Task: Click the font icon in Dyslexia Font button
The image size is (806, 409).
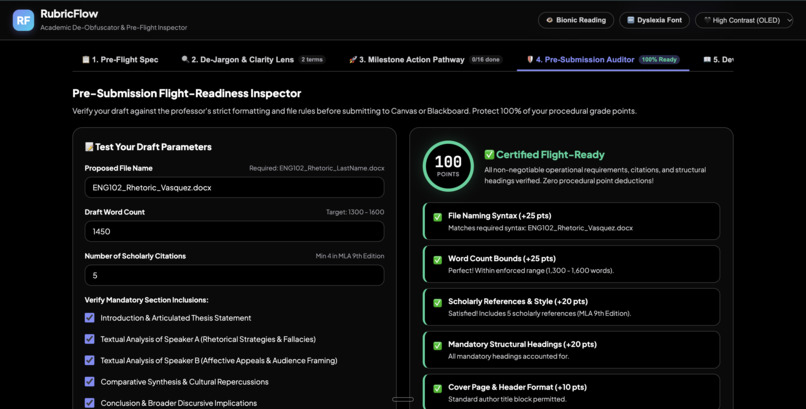Action: click(x=631, y=20)
